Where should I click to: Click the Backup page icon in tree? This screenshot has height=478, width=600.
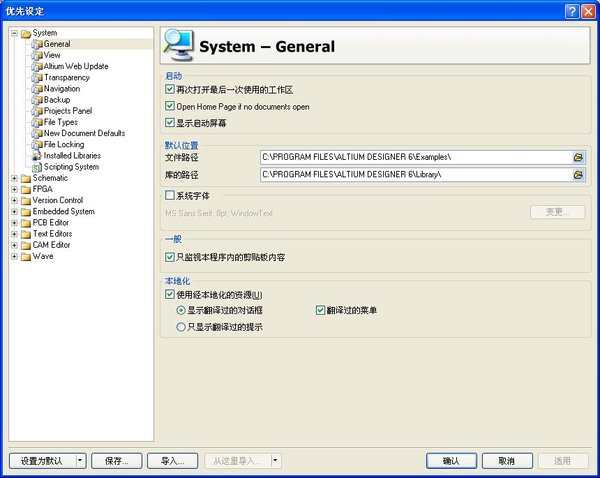coord(37,100)
